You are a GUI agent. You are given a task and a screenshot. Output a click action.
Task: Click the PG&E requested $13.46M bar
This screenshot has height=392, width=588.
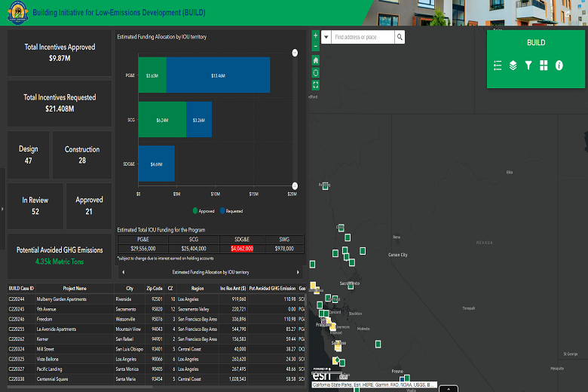pyautogui.click(x=219, y=75)
